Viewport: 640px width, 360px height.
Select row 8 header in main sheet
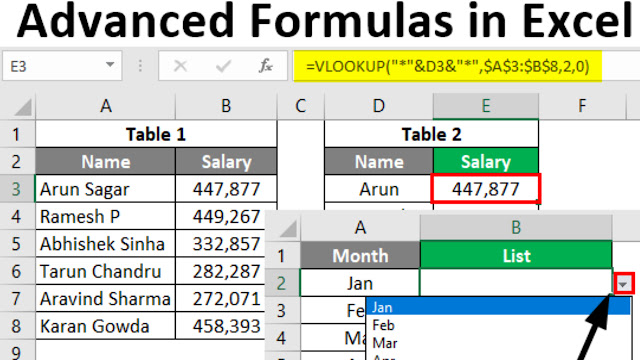(16, 326)
